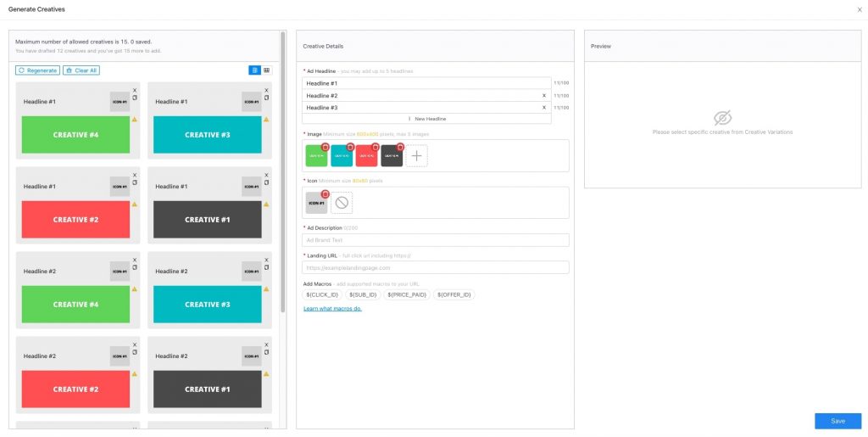Insert the ${CLICK_ID} macro
This screenshot has height=437, width=868.
323,294
